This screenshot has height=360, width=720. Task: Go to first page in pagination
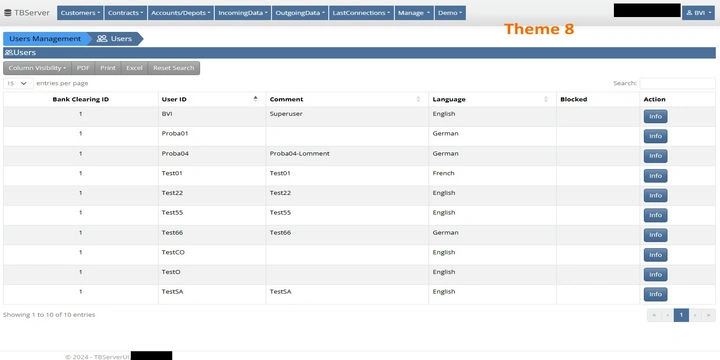pos(653,315)
